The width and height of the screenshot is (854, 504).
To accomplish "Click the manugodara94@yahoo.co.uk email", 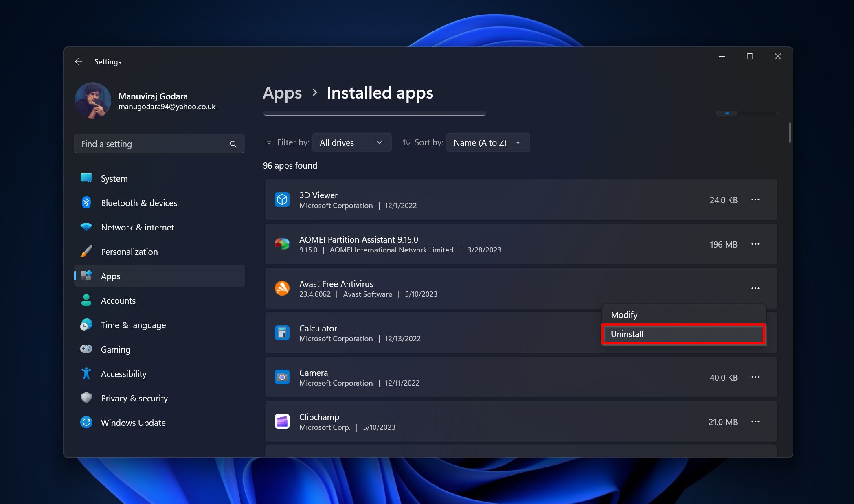I will (167, 107).
